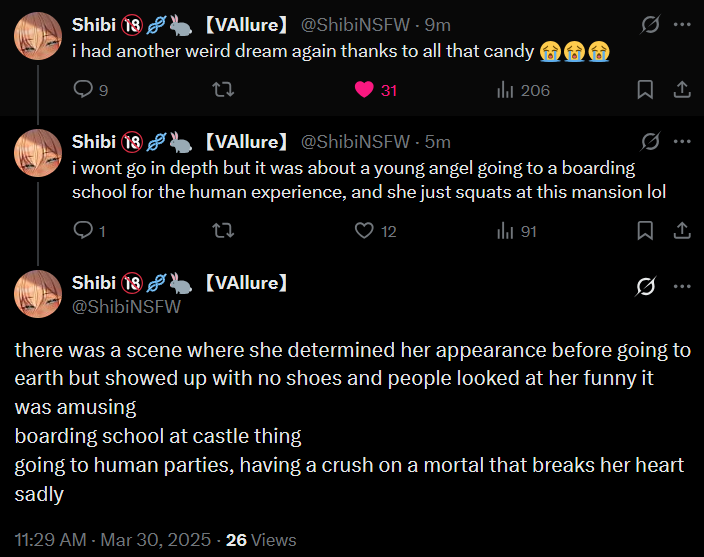
Task: Repost the young angel boarding school tweet
Action: [225, 231]
